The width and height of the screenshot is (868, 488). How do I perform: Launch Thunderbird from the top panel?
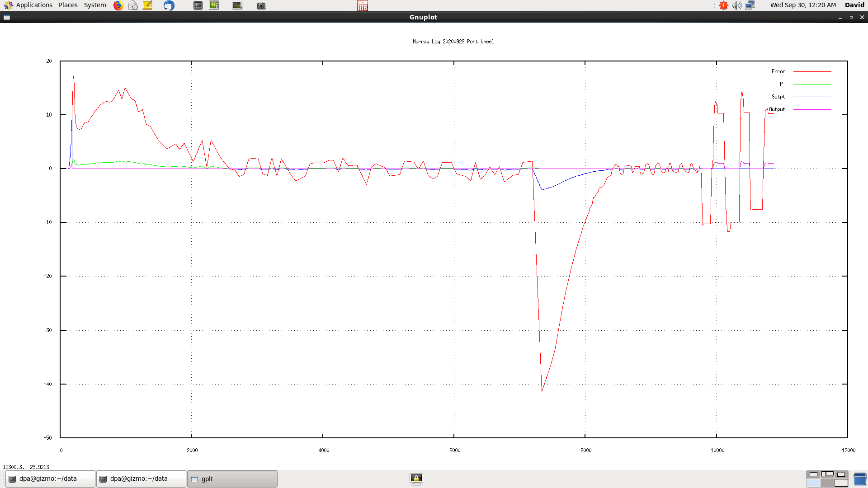169,5
